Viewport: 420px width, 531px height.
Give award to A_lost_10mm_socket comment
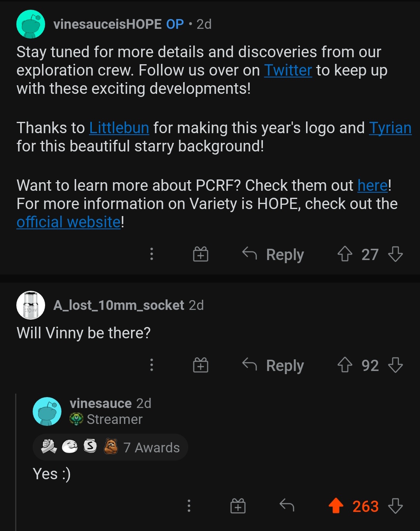pos(201,365)
